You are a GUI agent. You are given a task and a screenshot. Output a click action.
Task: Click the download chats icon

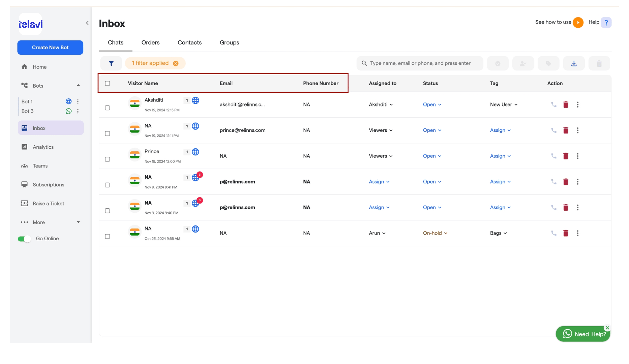pos(574,63)
